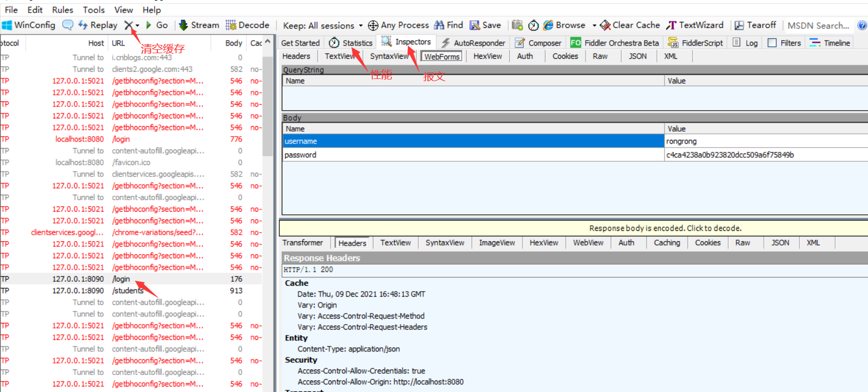This screenshot has width=868, height=392.
Task: Select the response Caching tab
Action: pyautogui.click(x=667, y=242)
